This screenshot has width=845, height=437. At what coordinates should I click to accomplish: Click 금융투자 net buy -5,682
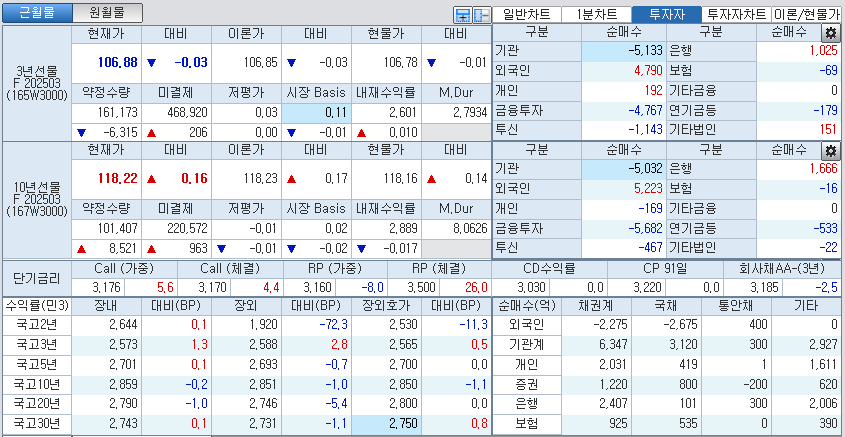point(645,228)
